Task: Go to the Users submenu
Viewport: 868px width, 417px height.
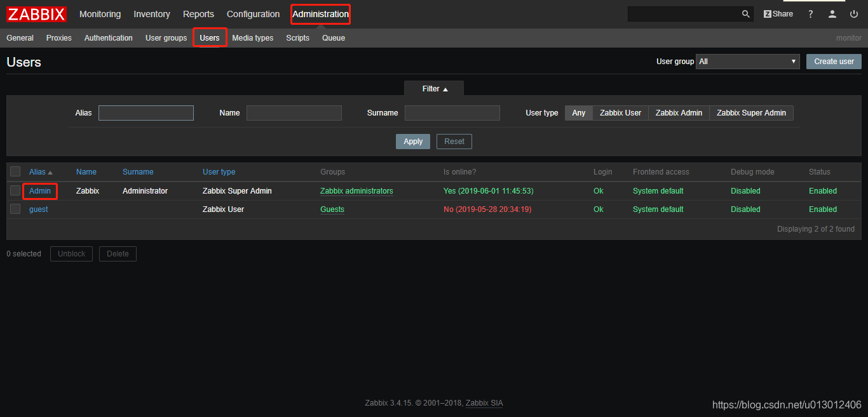Action: [x=210, y=38]
